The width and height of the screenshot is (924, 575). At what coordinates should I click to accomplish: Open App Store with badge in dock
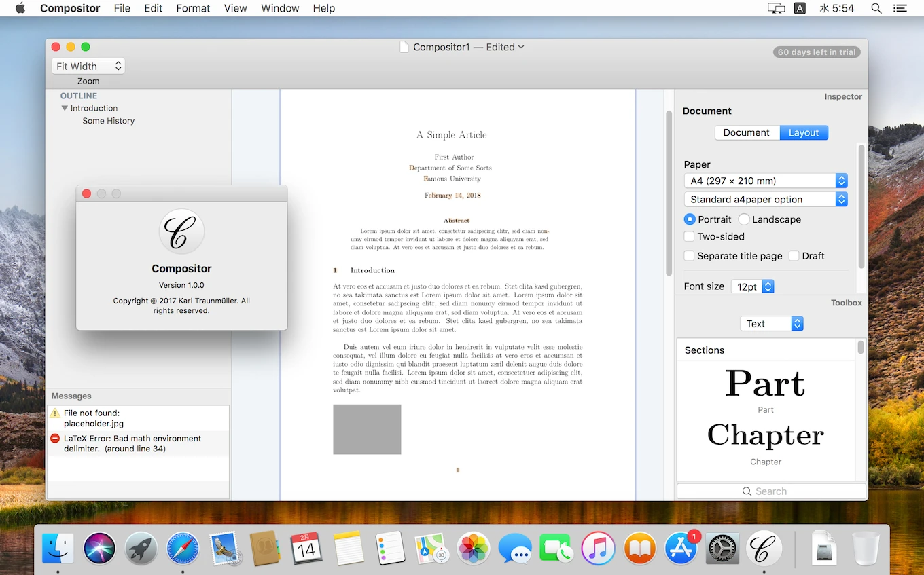pyautogui.click(x=681, y=548)
